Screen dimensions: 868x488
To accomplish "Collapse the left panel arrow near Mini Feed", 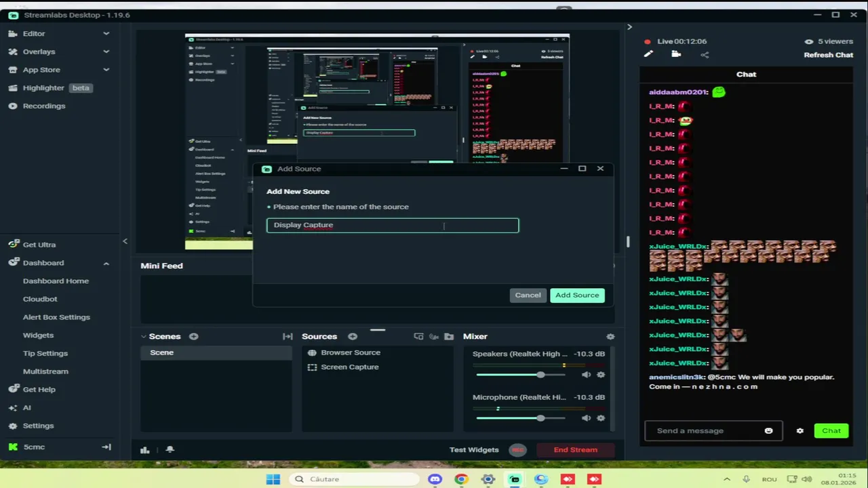I will pyautogui.click(x=125, y=241).
